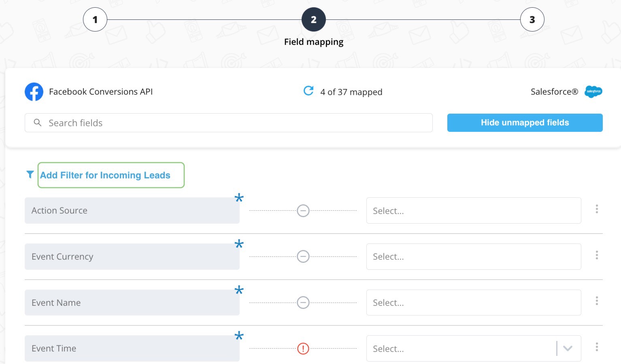Click the refresh mapping icon
The width and height of the screenshot is (621, 364).
pos(308,91)
